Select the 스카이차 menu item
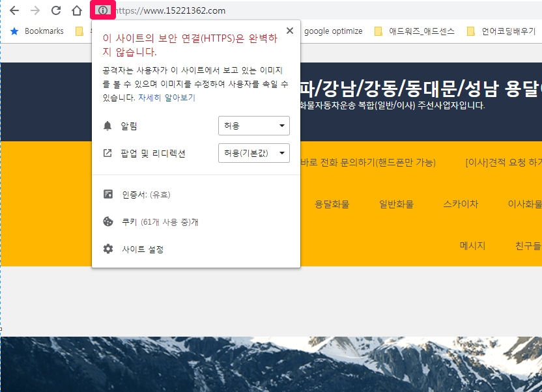Screen dimensions: 542x392 (x=461, y=204)
